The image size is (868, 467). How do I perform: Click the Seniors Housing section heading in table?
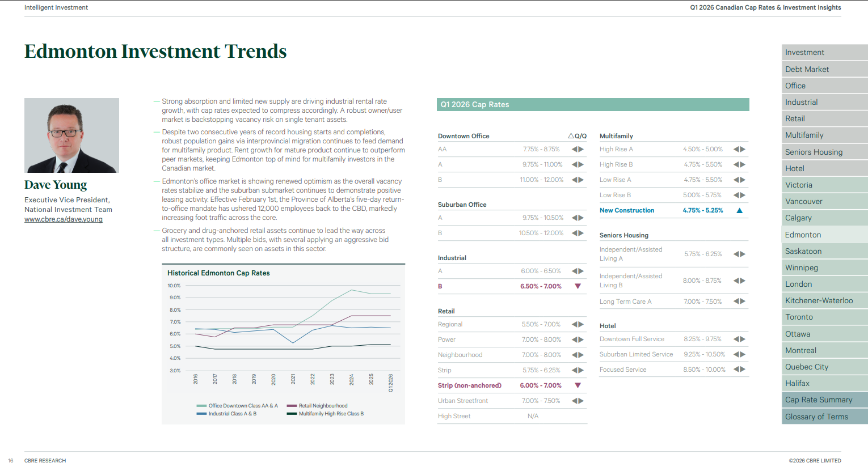[x=623, y=235]
